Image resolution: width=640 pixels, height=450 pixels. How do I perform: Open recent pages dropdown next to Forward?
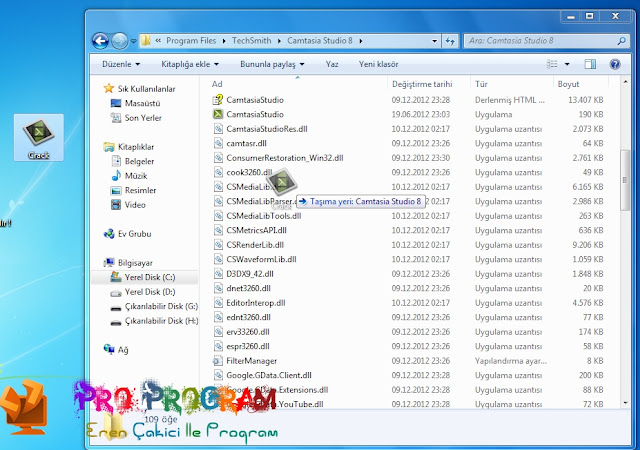click(133, 41)
